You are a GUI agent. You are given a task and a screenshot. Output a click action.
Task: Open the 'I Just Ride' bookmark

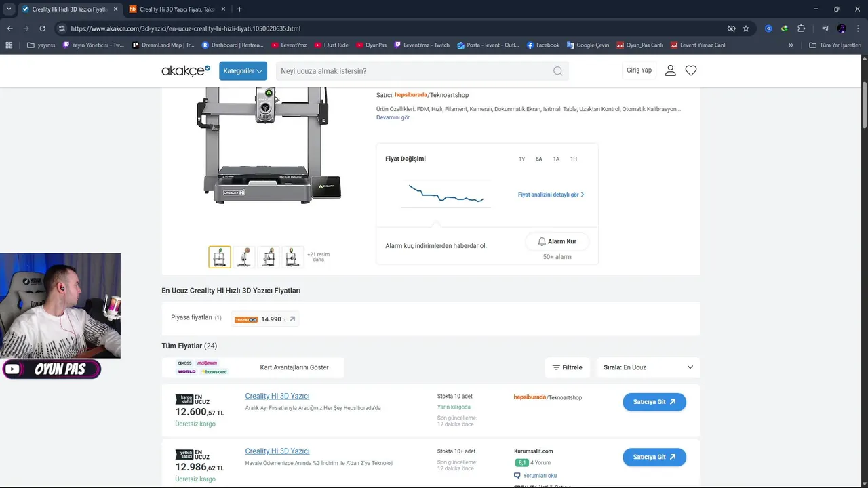pos(331,45)
